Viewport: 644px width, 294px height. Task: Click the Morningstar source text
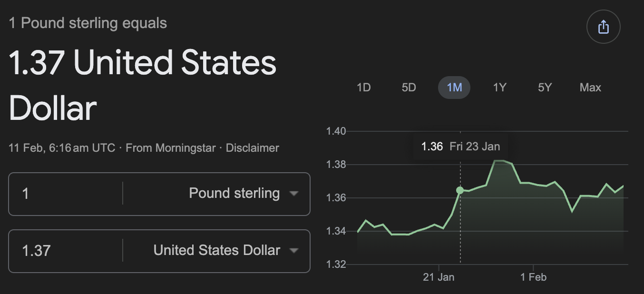170,148
